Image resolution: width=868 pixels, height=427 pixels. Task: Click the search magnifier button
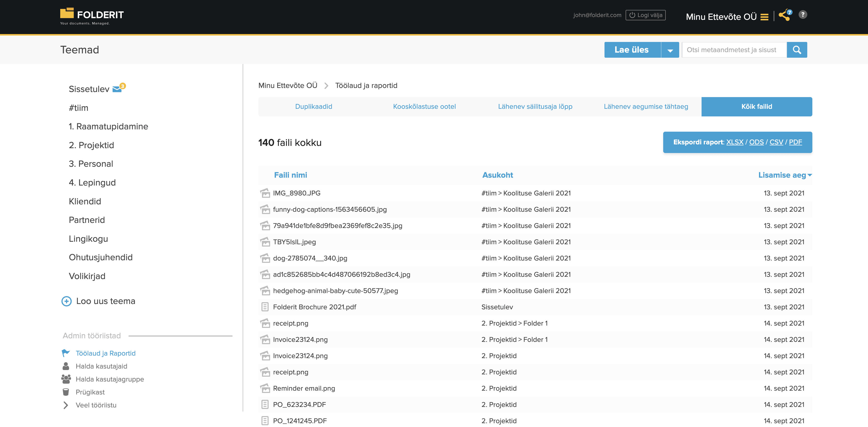(797, 50)
